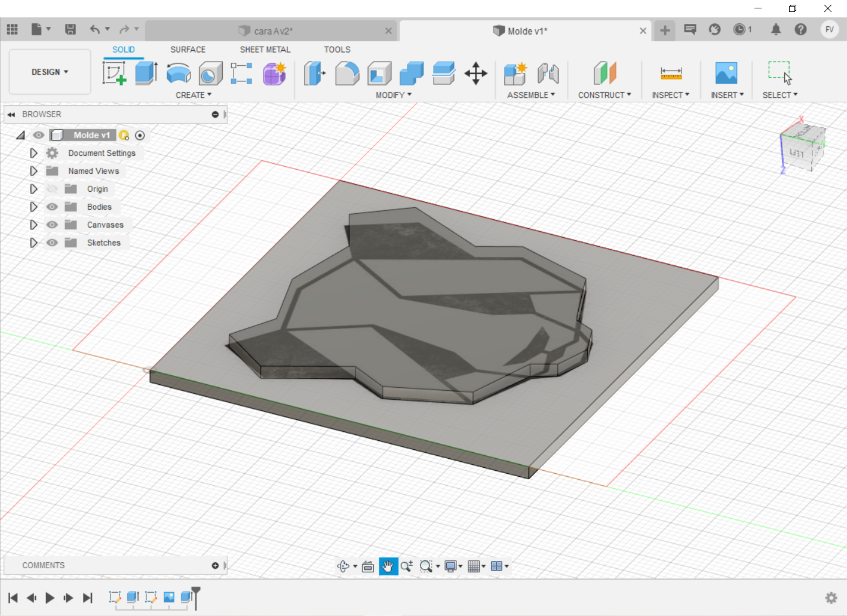Click the Extrude tool icon
Viewport: 847px width, 616px height.
click(146, 73)
